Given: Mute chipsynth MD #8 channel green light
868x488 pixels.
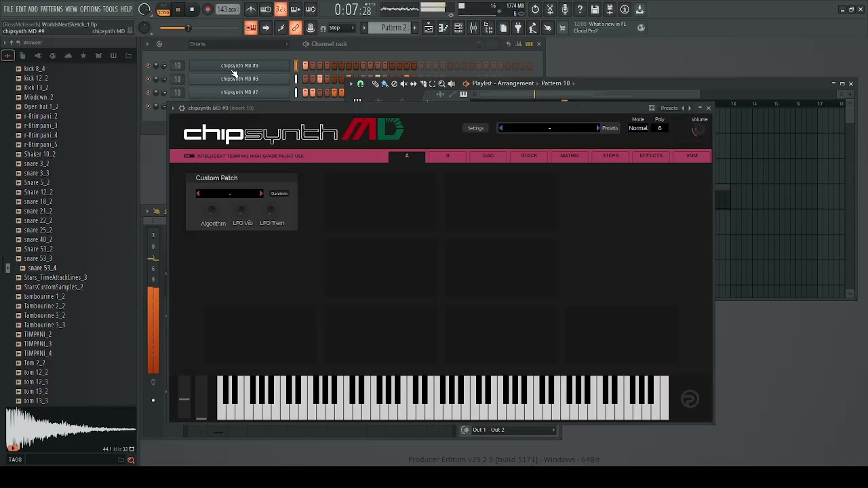Looking at the screenshot, I should (x=149, y=79).
